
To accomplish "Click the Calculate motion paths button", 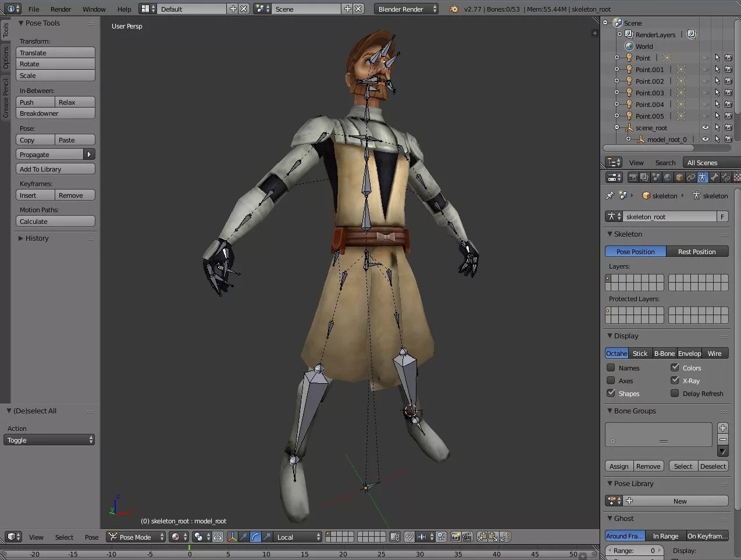I will point(55,222).
